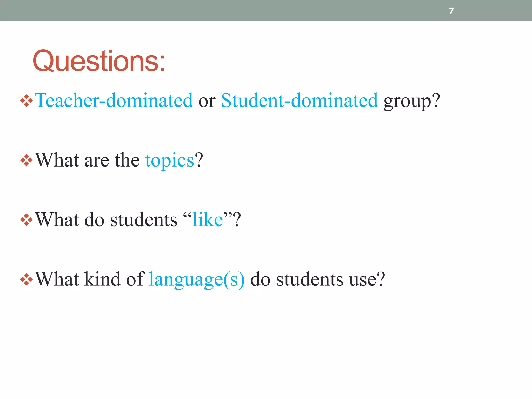Click the word 'group?' in first bullet
The image size is (532, 399).
412,101
